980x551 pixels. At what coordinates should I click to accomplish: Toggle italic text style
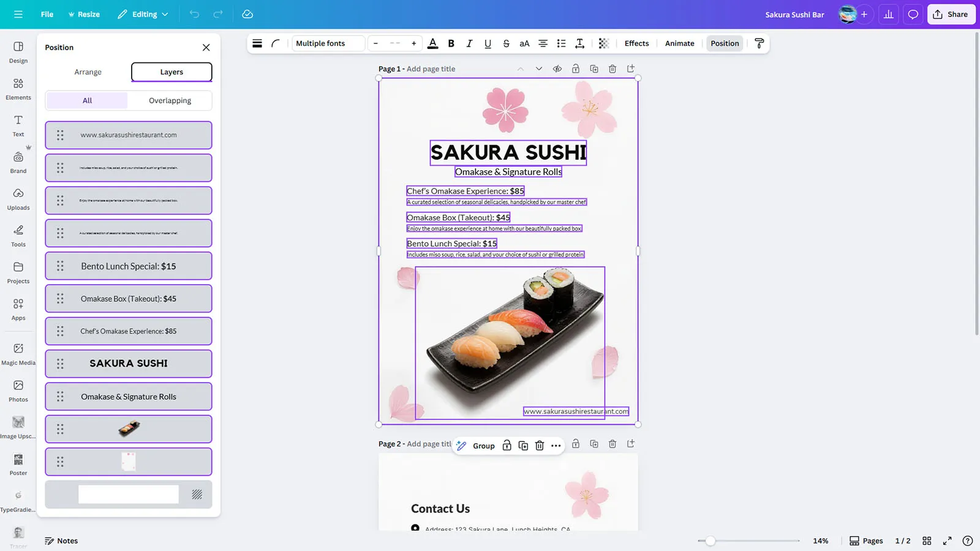coord(469,43)
